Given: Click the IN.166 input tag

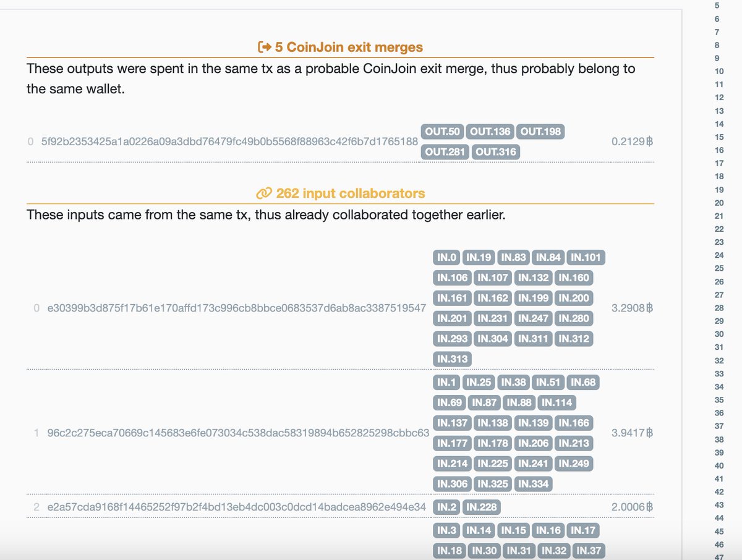Looking at the screenshot, I should click(x=573, y=423).
